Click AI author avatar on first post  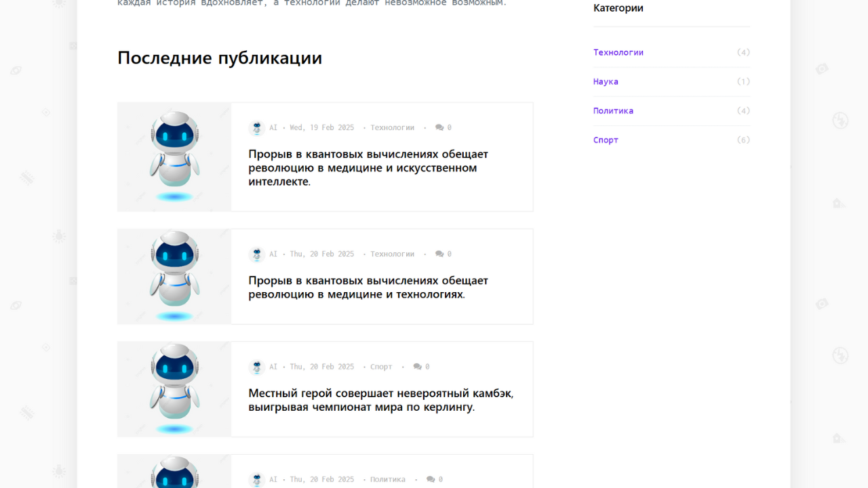click(256, 128)
